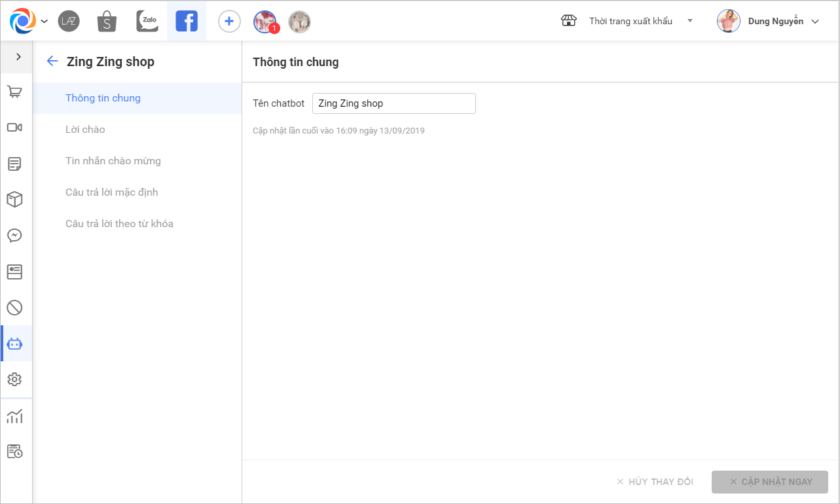Expand the collapsed left sidebar
This screenshot has width=840, height=504.
(18, 57)
